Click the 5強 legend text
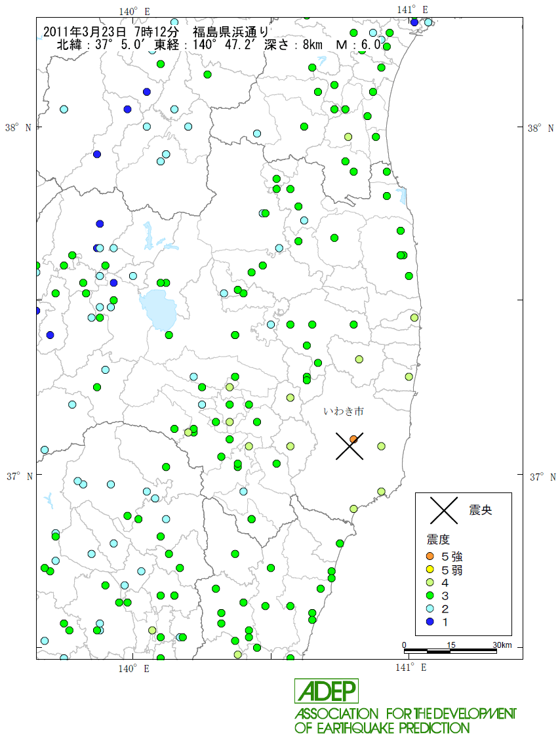560x739 pixels. (452, 557)
